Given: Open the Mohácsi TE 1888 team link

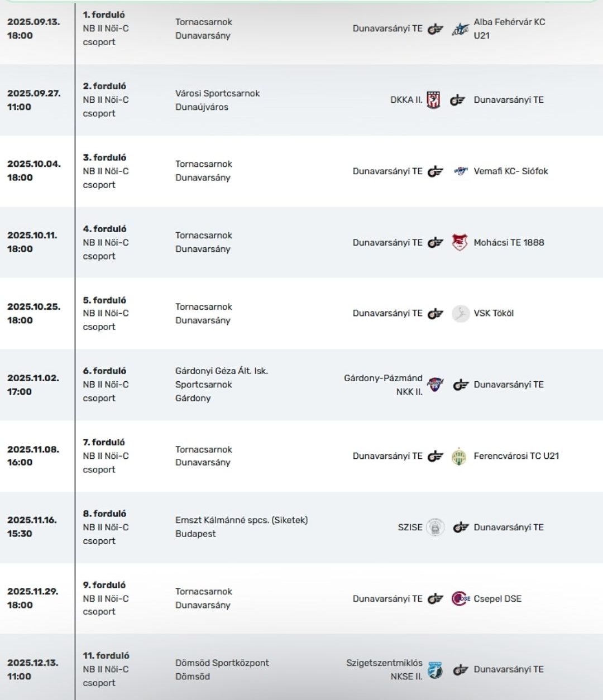Looking at the screenshot, I should pyautogui.click(x=509, y=243).
